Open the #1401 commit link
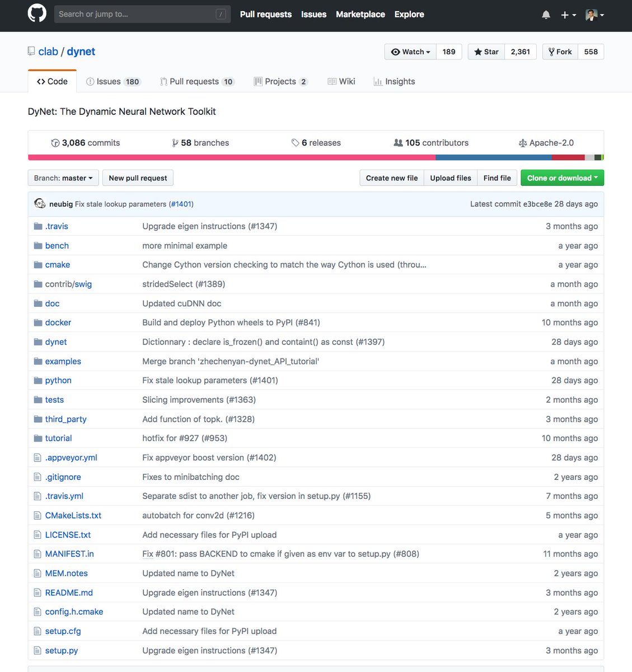Viewport: 632px width, 672px height. pyautogui.click(x=181, y=204)
